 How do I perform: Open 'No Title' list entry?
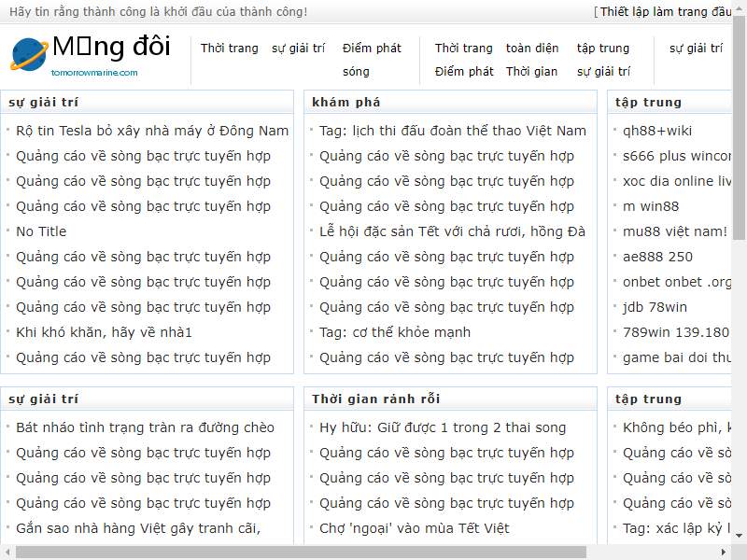(x=41, y=231)
